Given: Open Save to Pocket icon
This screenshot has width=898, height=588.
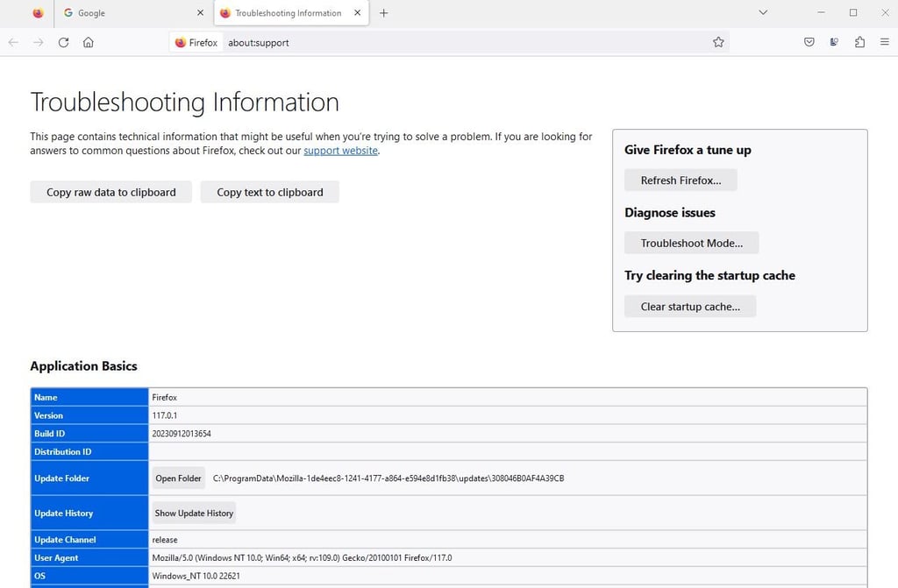Looking at the screenshot, I should 809,42.
